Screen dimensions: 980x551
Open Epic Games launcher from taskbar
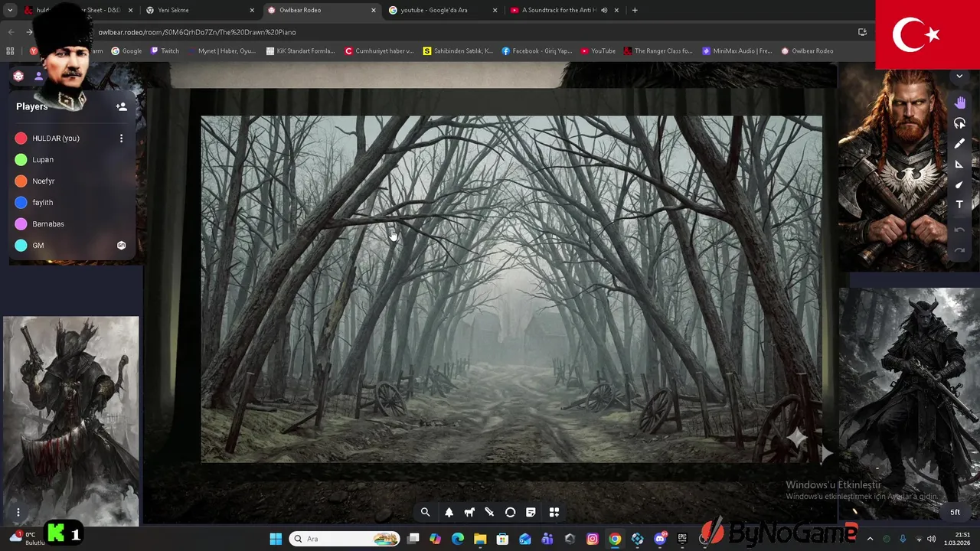682,539
